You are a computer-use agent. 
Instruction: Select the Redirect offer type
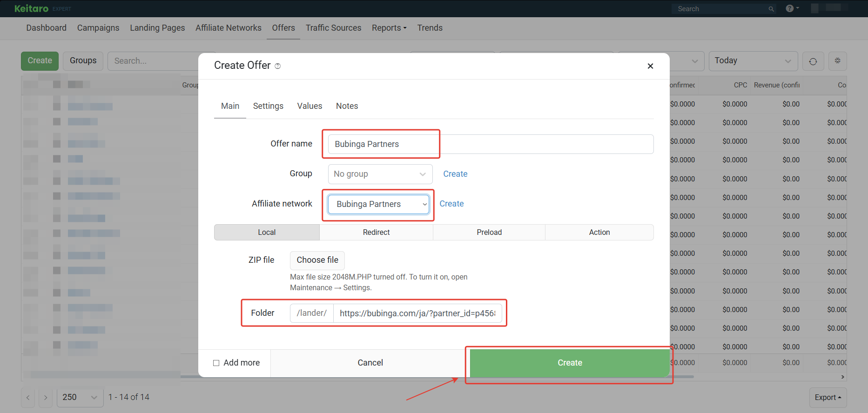coord(376,233)
